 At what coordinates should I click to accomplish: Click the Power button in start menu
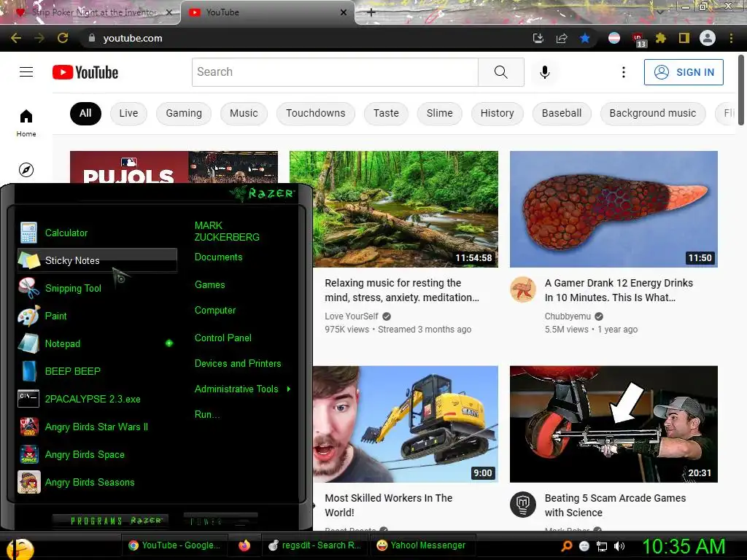point(220,521)
